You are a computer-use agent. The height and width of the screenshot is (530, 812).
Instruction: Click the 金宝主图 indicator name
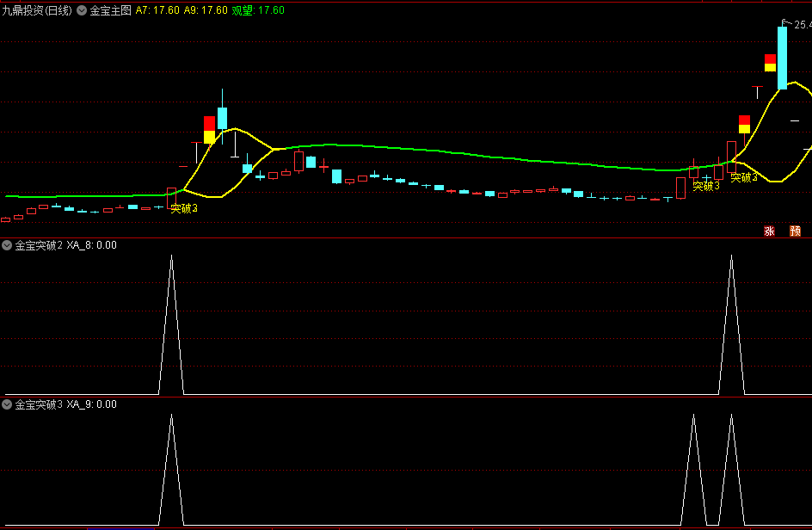coord(110,10)
